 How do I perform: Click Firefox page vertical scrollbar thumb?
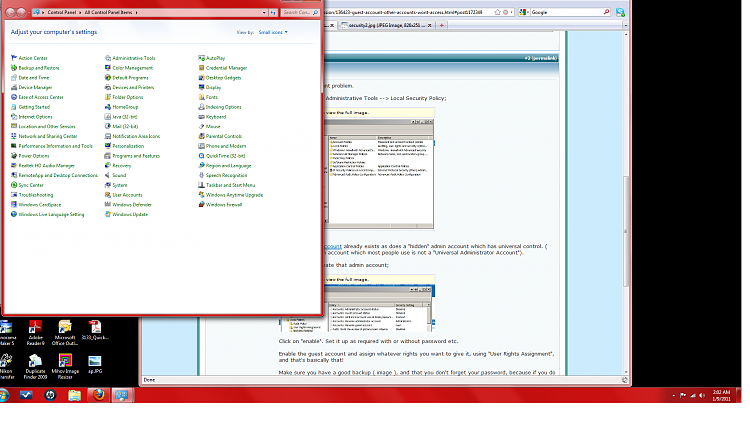[626, 232]
